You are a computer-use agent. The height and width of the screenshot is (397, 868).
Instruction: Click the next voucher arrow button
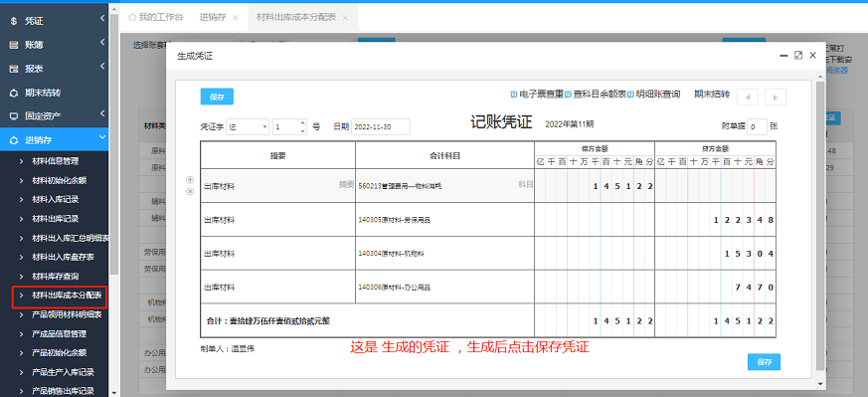tap(775, 97)
